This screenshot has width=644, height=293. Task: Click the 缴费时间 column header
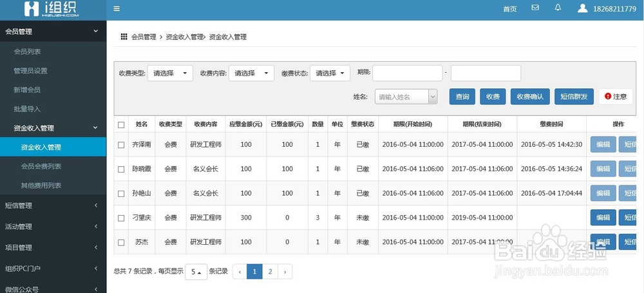click(x=552, y=124)
